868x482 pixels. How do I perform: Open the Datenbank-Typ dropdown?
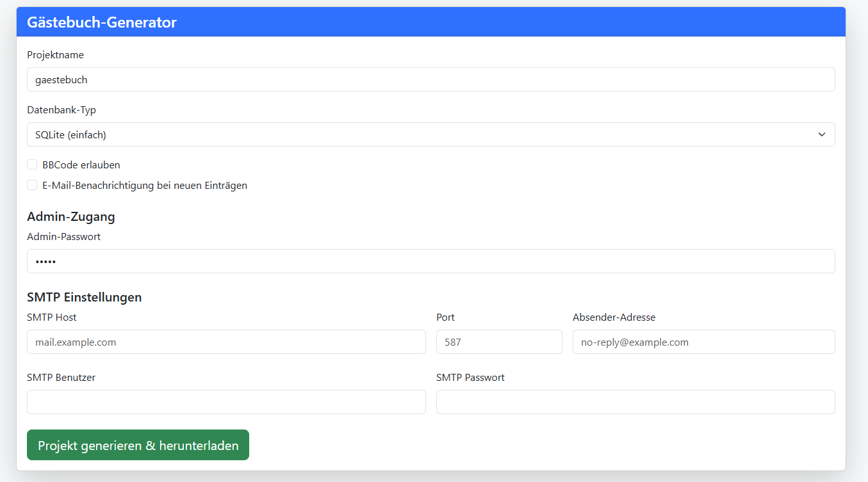tap(430, 134)
